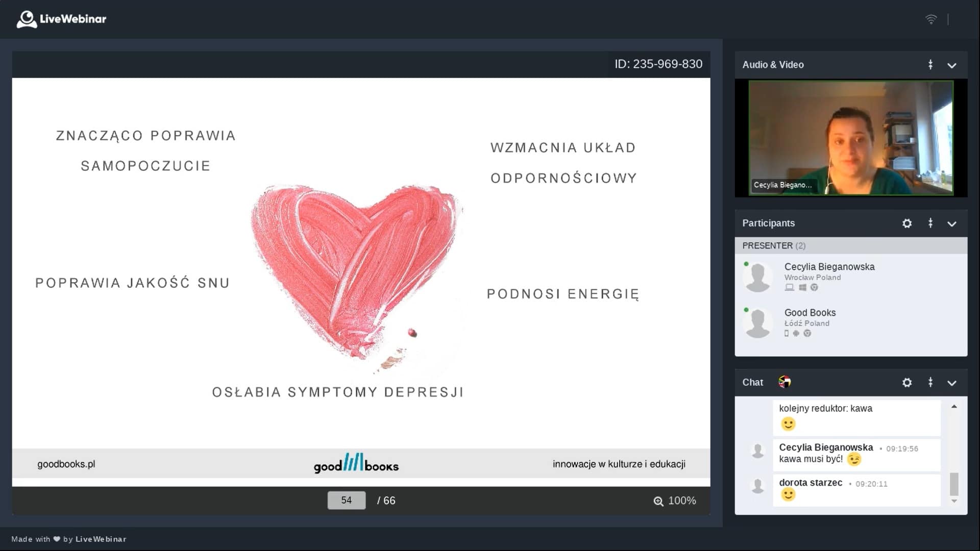Click the zoom magnifier icon

click(x=658, y=501)
